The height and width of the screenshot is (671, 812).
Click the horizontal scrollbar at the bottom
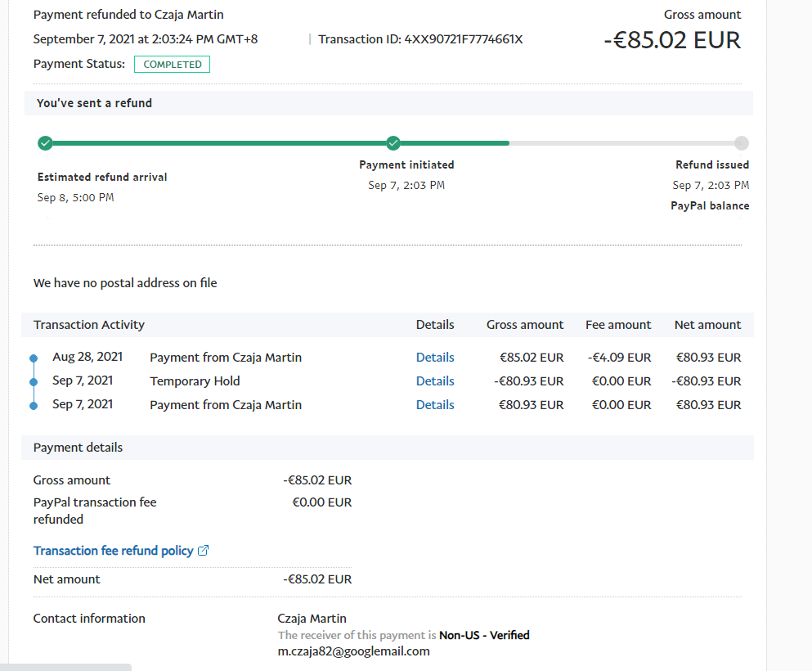tap(65, 667)
